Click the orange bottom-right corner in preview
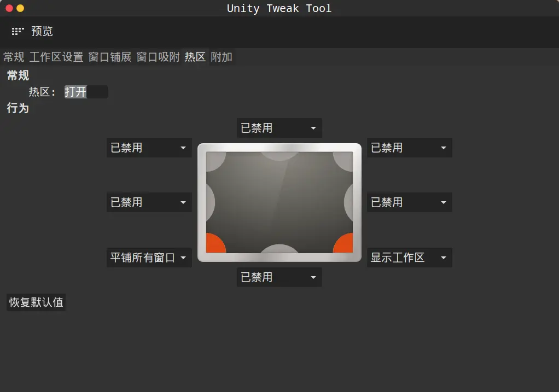Screen dimensions: 559x392 tap(344, 244)
